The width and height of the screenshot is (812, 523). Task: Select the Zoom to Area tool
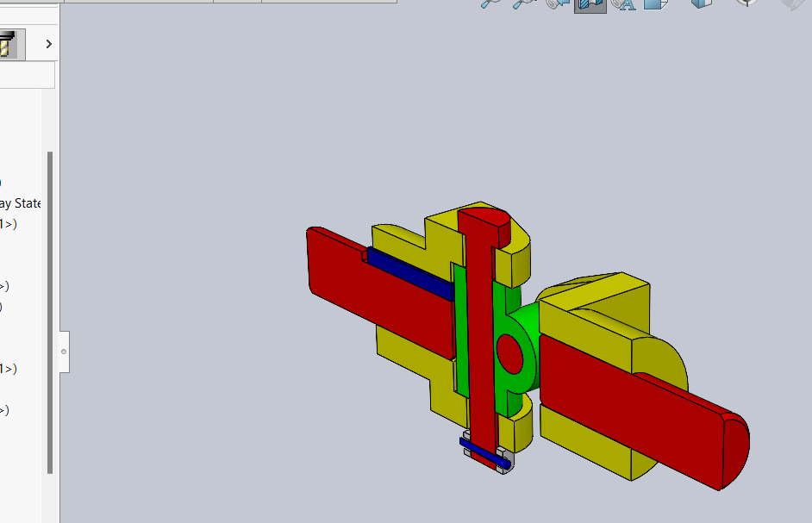pos(522,3)
